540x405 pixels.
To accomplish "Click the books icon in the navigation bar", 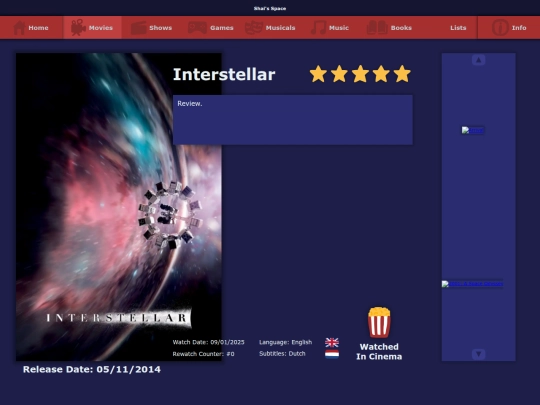I will click(x=377, y=28).
